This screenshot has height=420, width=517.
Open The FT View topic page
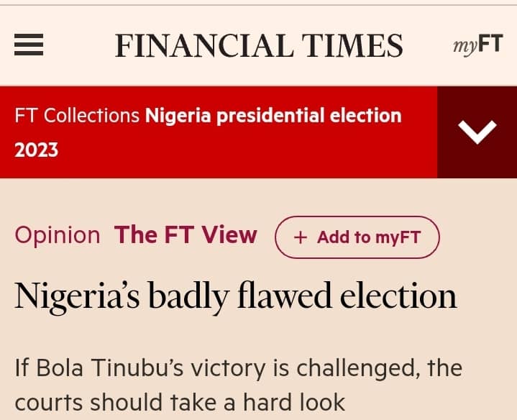pyautogui.click(x=186, y=235)
